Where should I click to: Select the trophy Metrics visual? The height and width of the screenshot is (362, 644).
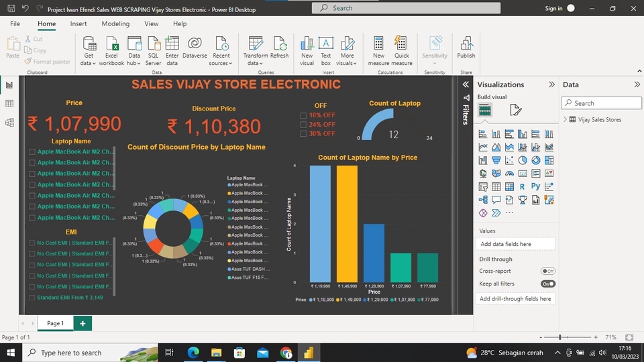click(x=523, y=200)
